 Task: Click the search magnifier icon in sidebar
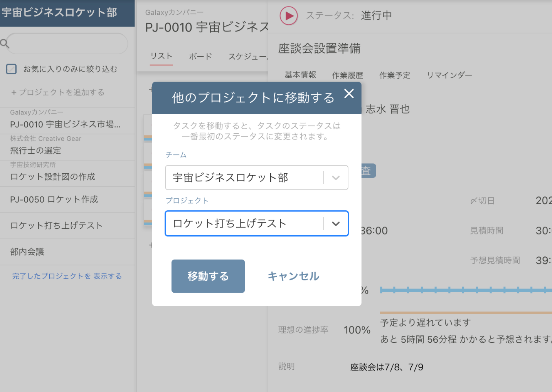tap(4, 43)
